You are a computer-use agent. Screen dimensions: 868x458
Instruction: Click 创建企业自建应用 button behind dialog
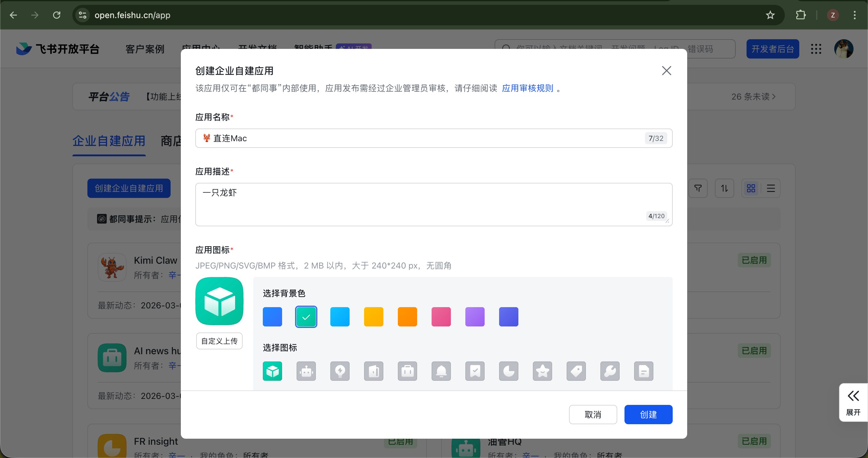(129, 188)
